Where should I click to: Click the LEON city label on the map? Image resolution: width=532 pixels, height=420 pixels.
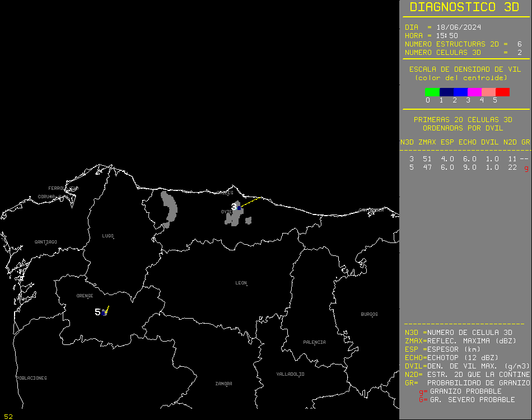pos(241,283)
